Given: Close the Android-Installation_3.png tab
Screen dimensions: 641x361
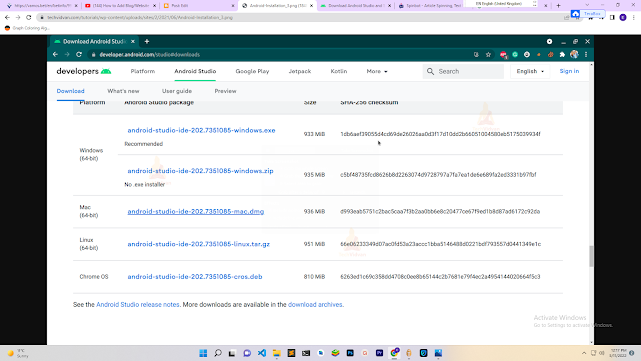Looking at the screenshot, I should (x=312, y=6).
